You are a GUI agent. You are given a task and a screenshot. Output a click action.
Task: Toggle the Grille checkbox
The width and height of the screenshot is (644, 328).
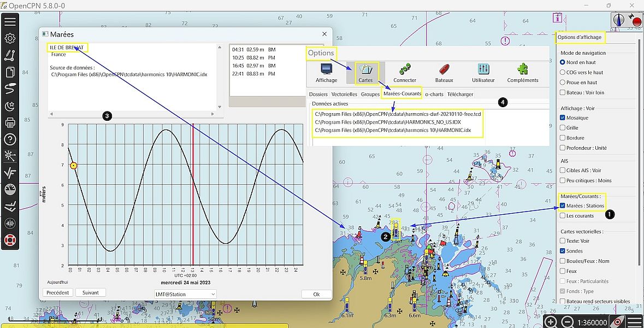pyautogui.click(x=563, y=128)
